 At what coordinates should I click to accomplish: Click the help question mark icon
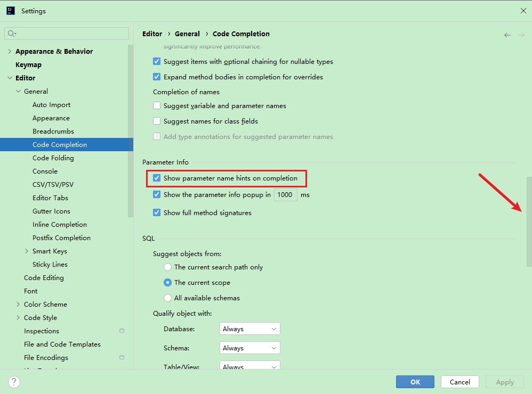(14, 382)
